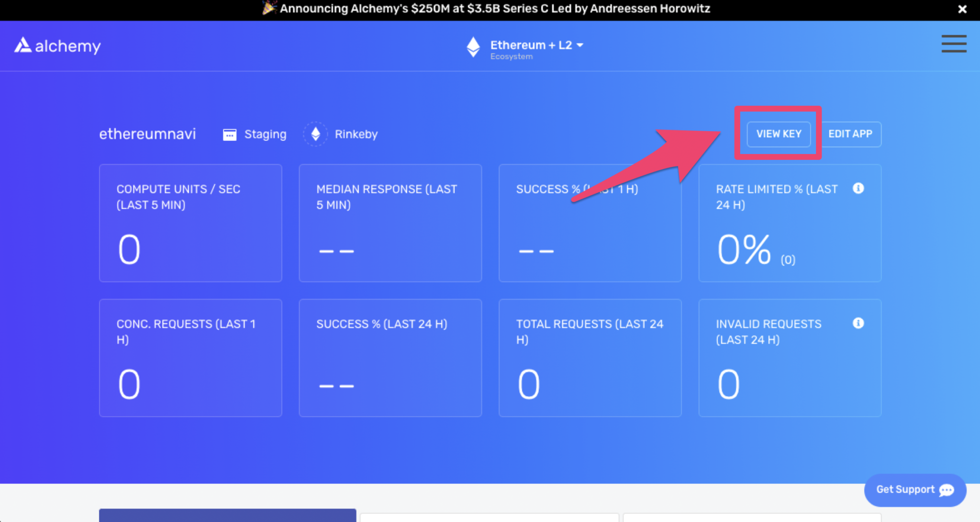Select the Staging environment icon

[230, 134]
